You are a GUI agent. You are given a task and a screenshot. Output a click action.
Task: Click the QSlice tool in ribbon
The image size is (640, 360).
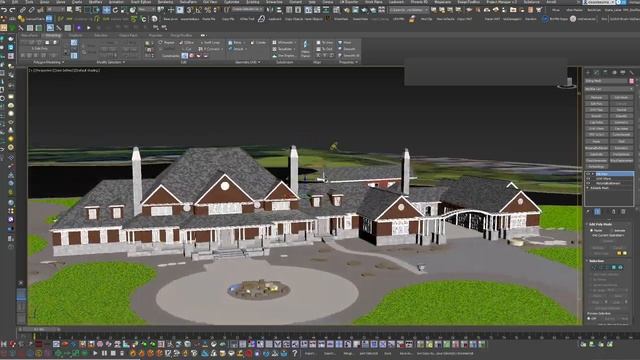(187, 42)
